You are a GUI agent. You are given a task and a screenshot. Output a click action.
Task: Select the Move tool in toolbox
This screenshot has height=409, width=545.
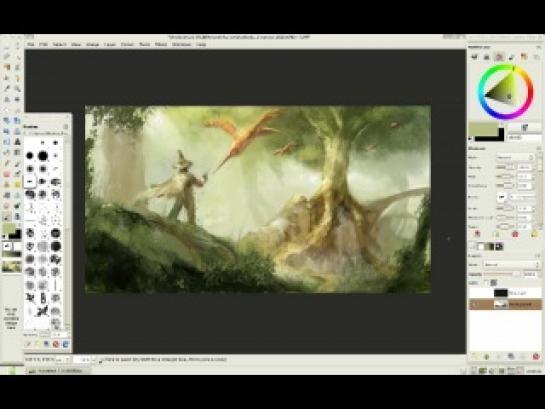click(x=17, y=100)
